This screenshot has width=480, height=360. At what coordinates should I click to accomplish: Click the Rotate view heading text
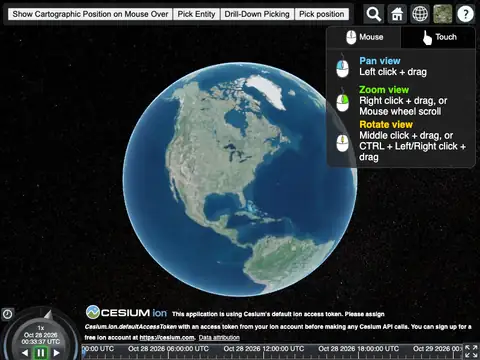(x=386, y=125)
